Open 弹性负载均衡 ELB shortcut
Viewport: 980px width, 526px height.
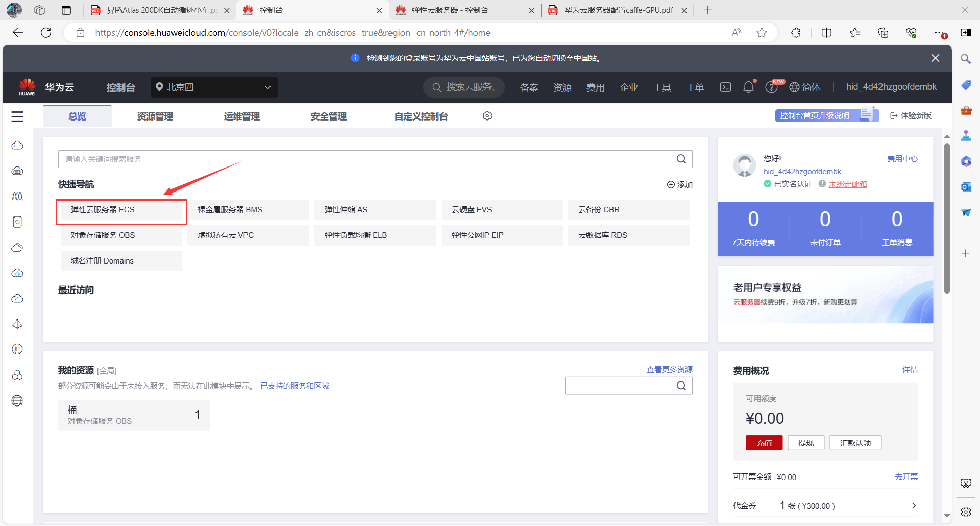[375, 235]
